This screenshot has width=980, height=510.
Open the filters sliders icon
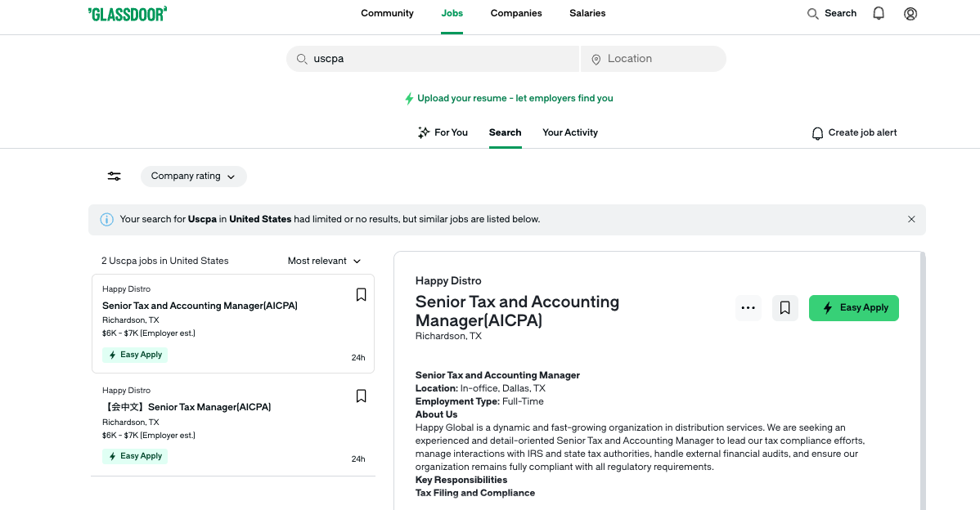(115, 177)
